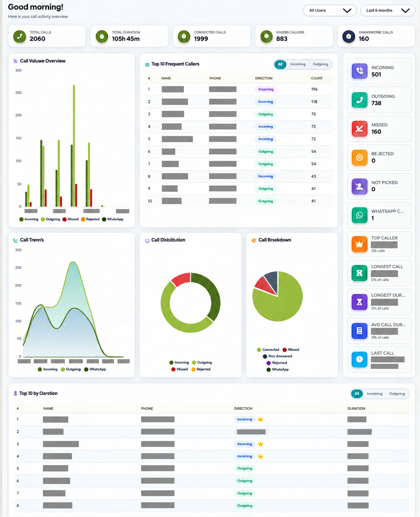420x517 pixels.
Task: Click the Top 10 Frequent Callers icon
Action: (147, 65)
